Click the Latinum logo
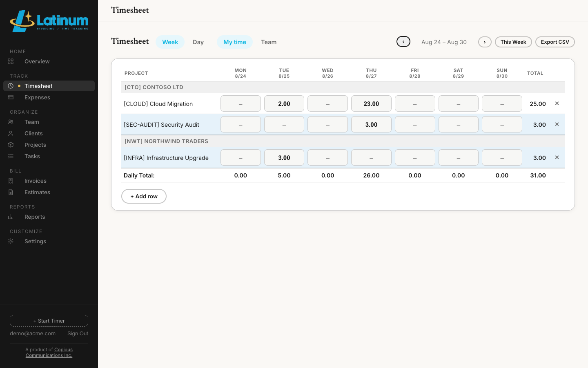The width and height of the screenshot is (588, 368). click(x=49, y=21)
